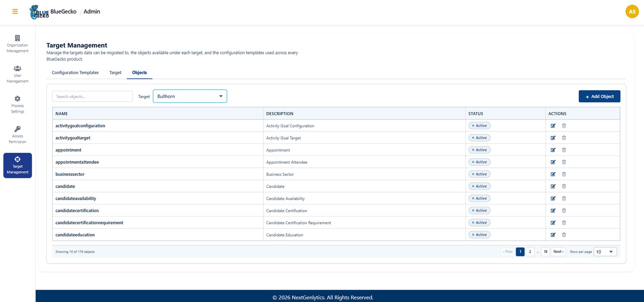Delete the candidateeducation object
This screenshot has height=302, width=644.
click(564, 235)
